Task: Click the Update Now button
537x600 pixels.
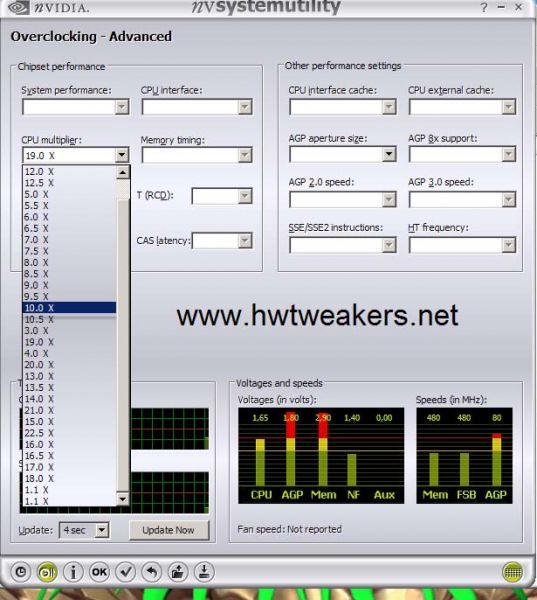Action: (x=169, y=530)
